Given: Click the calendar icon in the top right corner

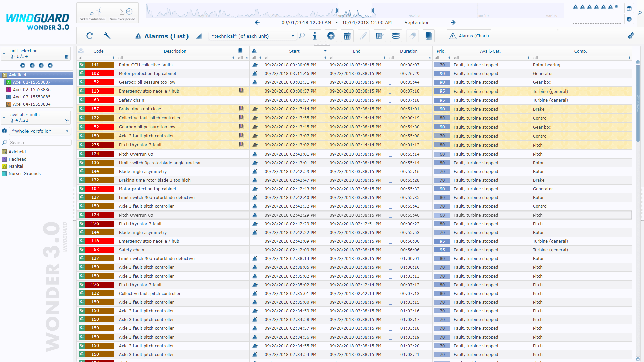Looking at the screenshot, I should pos(629,8).
